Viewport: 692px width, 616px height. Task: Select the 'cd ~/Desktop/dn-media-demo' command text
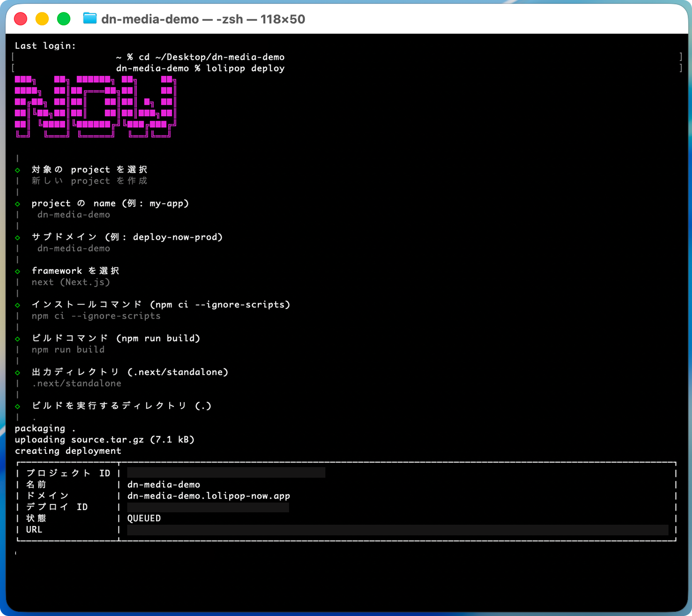(211, 57)
